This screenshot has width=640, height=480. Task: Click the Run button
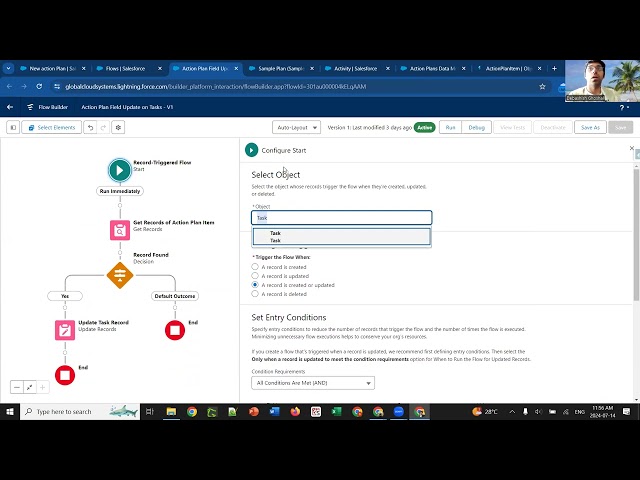pyautogui.click(x=450, y=127)
